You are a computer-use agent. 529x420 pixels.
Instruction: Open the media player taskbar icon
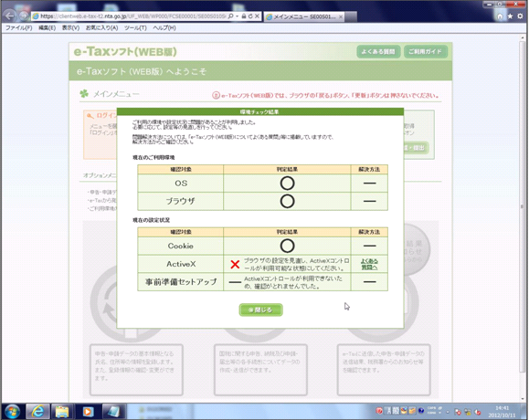click(88, 412)
